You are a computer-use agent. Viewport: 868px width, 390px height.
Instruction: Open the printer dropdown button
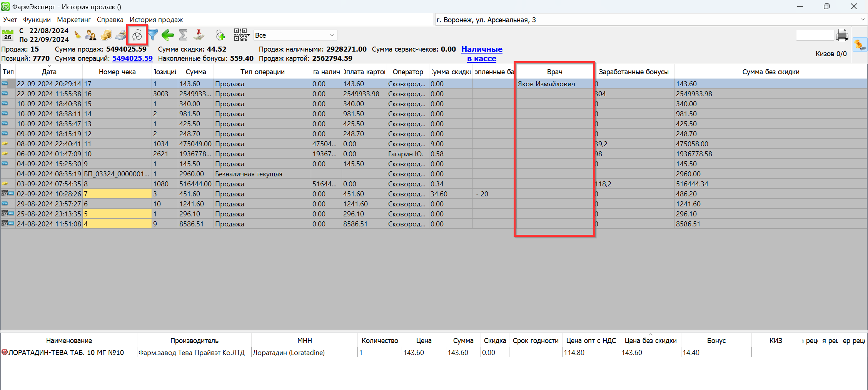[842, 35]
